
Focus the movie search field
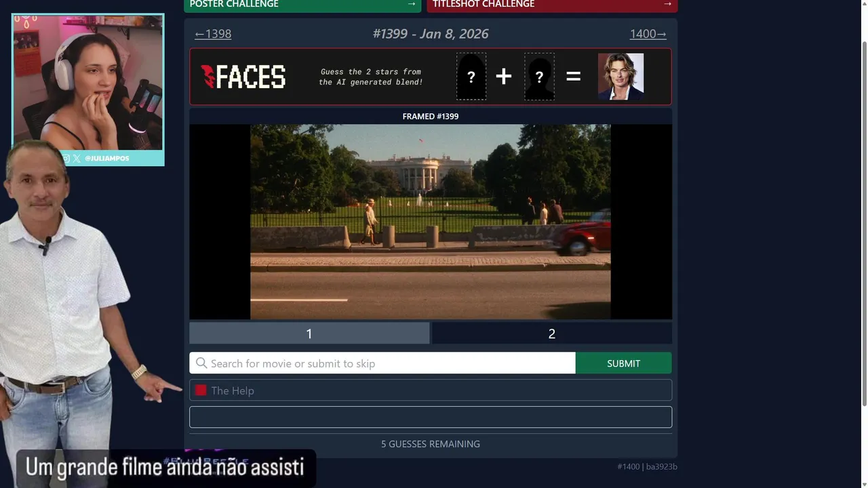(382, 363)
